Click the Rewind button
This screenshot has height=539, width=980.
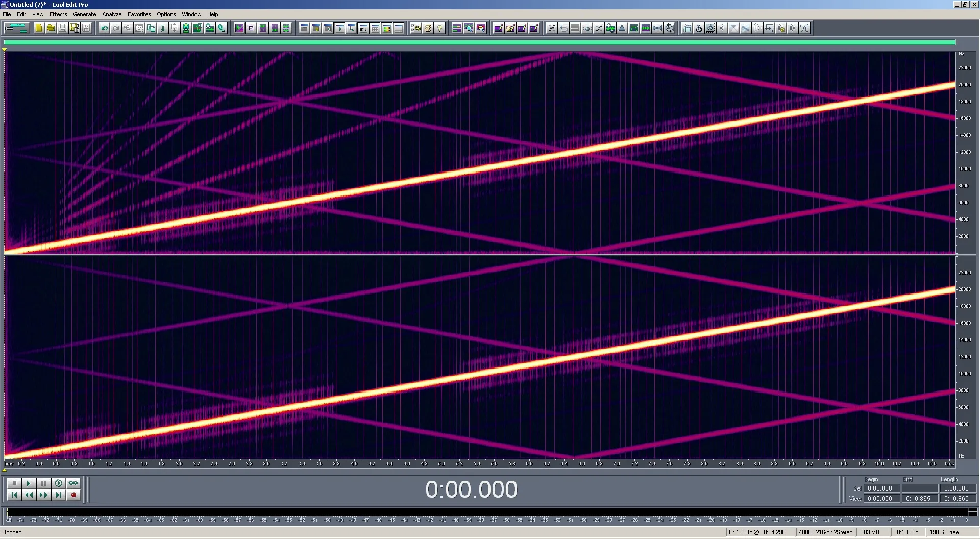pos(29,495)
